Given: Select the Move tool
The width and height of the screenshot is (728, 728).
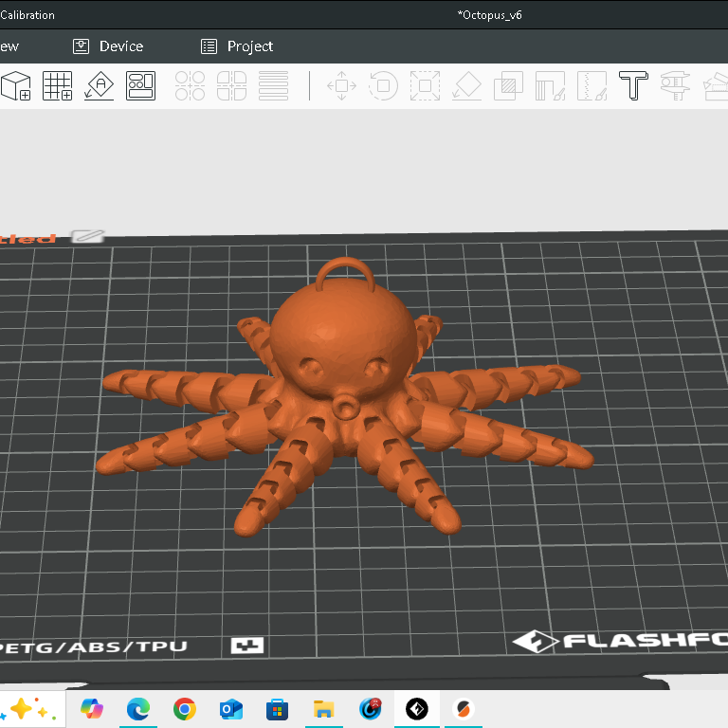Looking at the screenshot, I should 341,86.
